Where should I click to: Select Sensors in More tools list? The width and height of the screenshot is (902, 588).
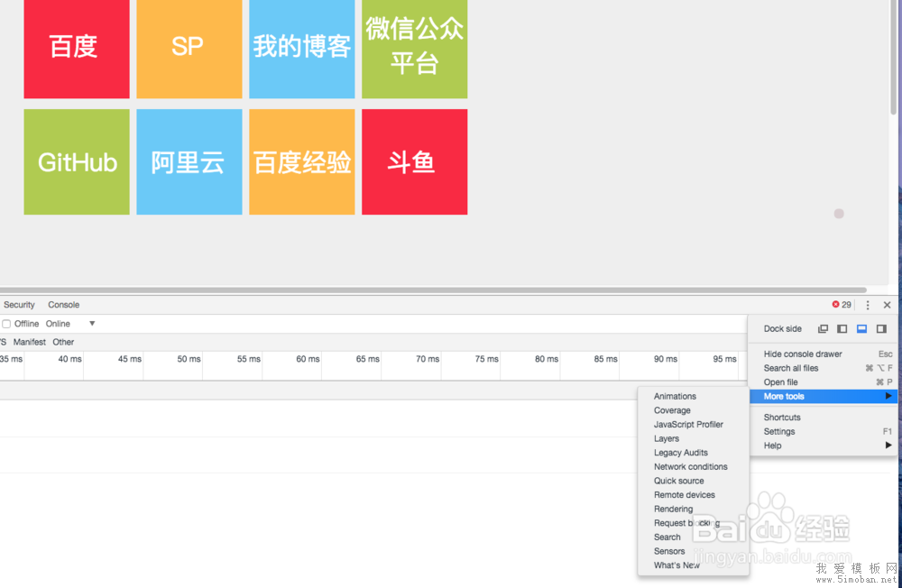[x=669, y=551]
